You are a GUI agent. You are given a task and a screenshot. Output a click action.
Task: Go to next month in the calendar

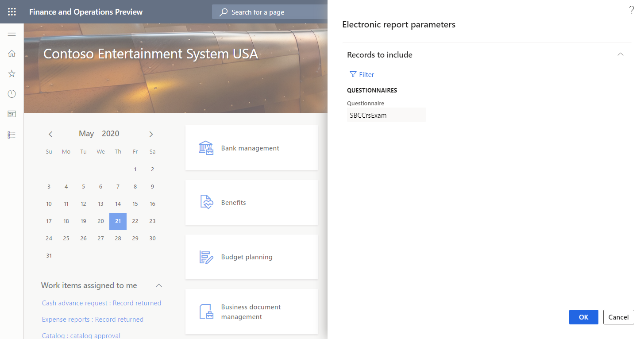pos(151,134)
